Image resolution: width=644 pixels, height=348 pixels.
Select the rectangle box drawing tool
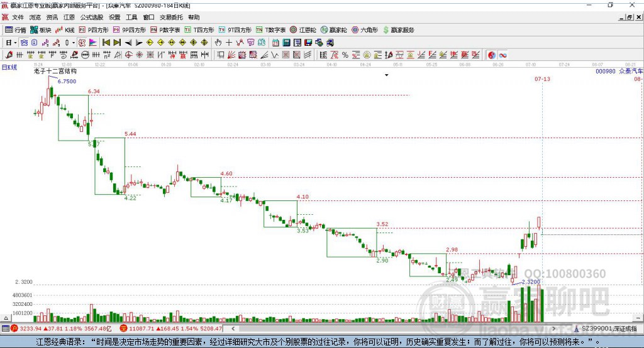coord(221,55)
